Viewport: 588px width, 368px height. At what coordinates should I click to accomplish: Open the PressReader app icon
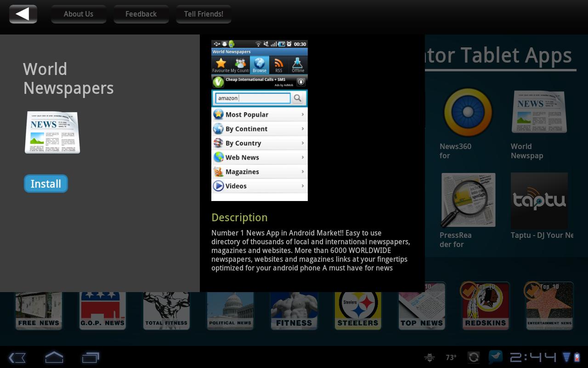tap(468, 200)
